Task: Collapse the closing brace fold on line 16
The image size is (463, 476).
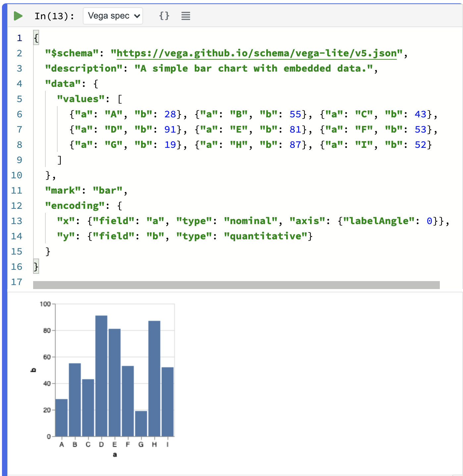Action: (x=36, y=267)
